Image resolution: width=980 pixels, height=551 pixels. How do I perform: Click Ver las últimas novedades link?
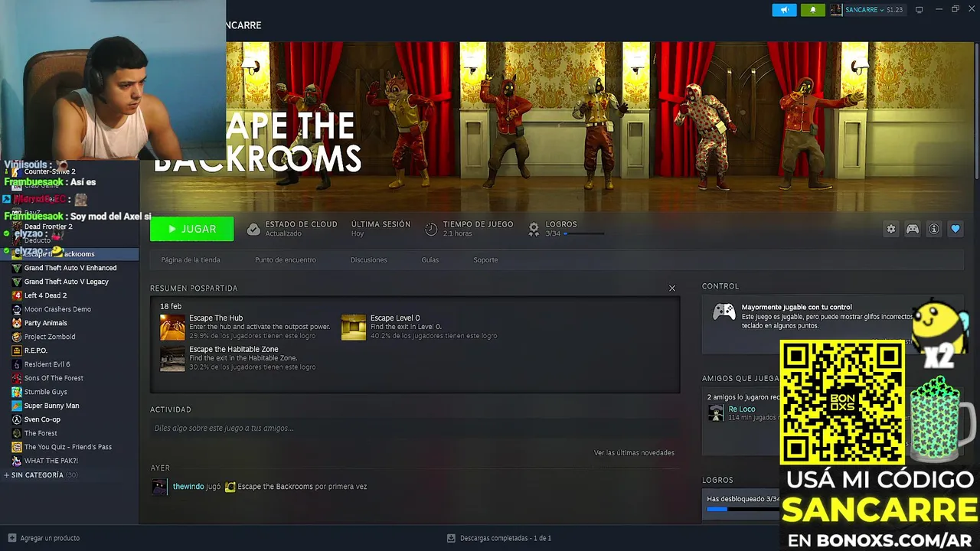634,453
